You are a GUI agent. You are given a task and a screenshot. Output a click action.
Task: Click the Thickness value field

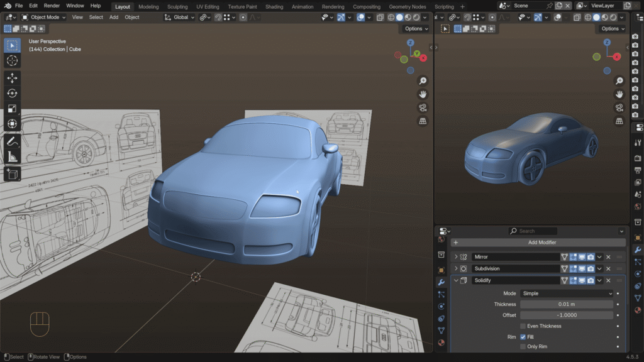[x=566, y=304]
